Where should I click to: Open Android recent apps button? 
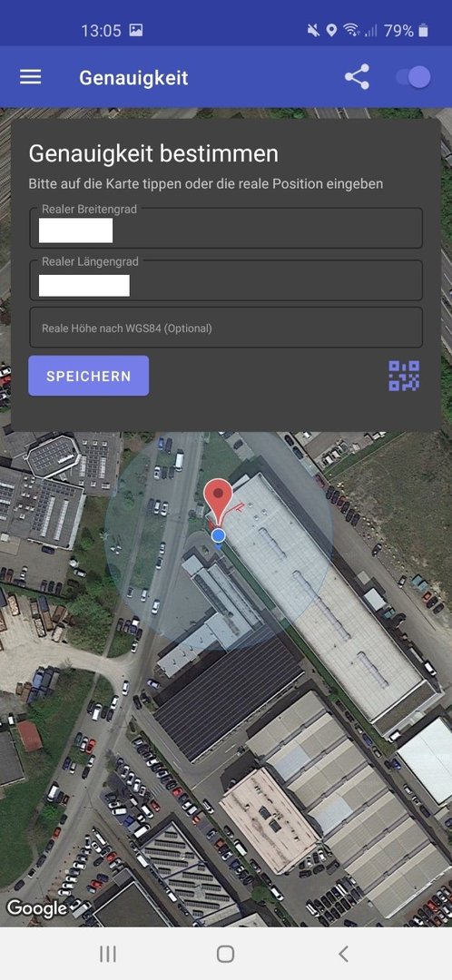coord(108,953)
